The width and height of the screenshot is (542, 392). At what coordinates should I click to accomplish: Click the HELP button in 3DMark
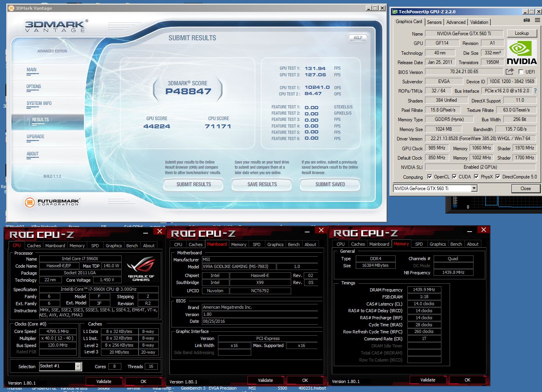(358, 38)
